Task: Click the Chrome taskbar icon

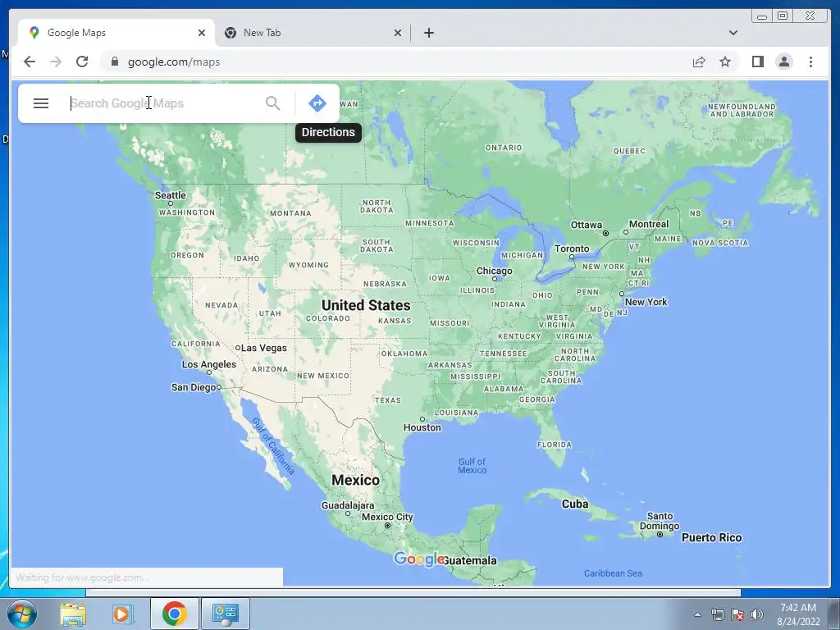Action: point(174,614)
